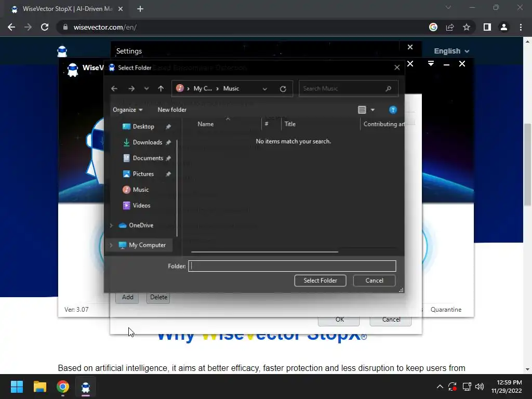Click the search magnifier icon
532x399 pixels.
389,88
